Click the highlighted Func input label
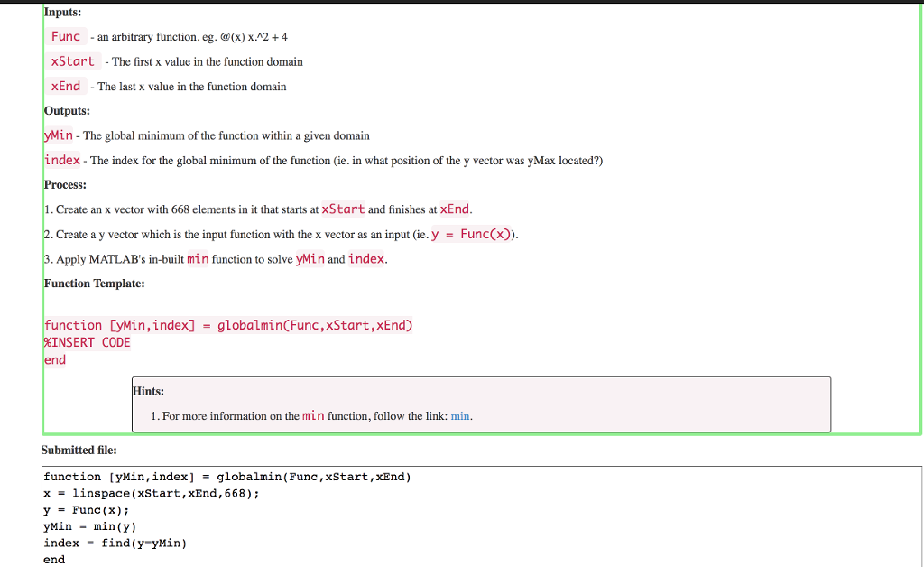Viewport: 924px width, 567px height. [66, 36]
